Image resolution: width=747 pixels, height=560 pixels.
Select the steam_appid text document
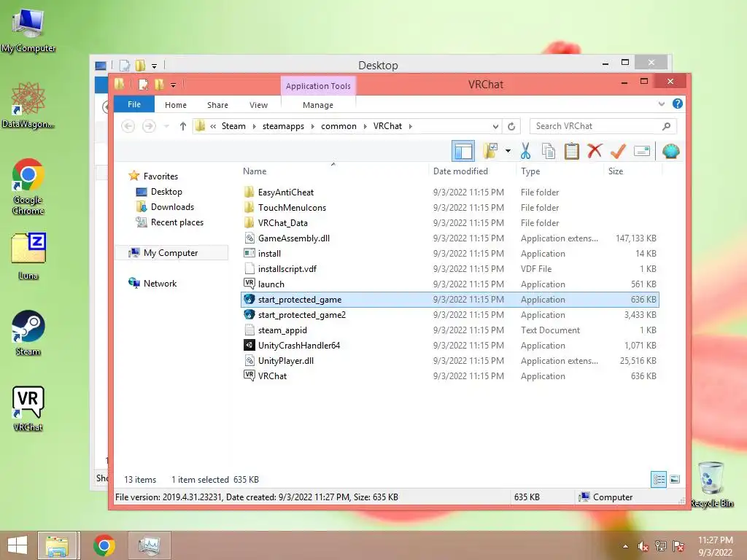pos(450,330)
